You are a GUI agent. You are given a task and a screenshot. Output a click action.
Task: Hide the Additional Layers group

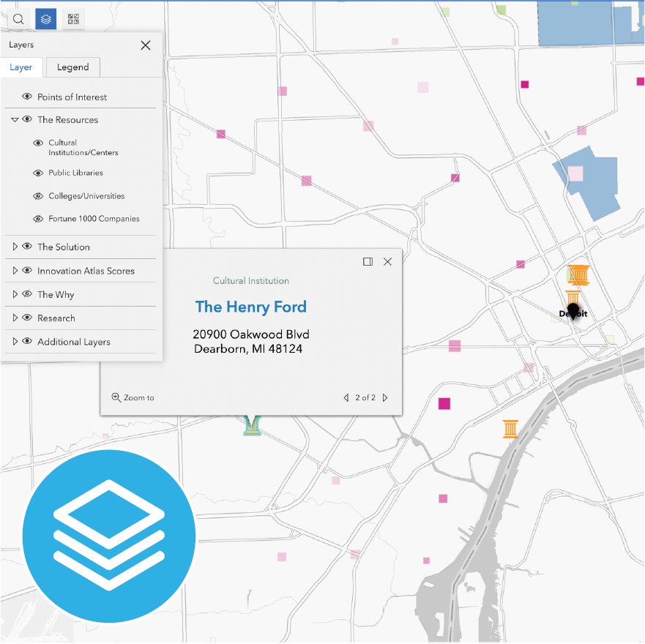[x=27, y=341]
